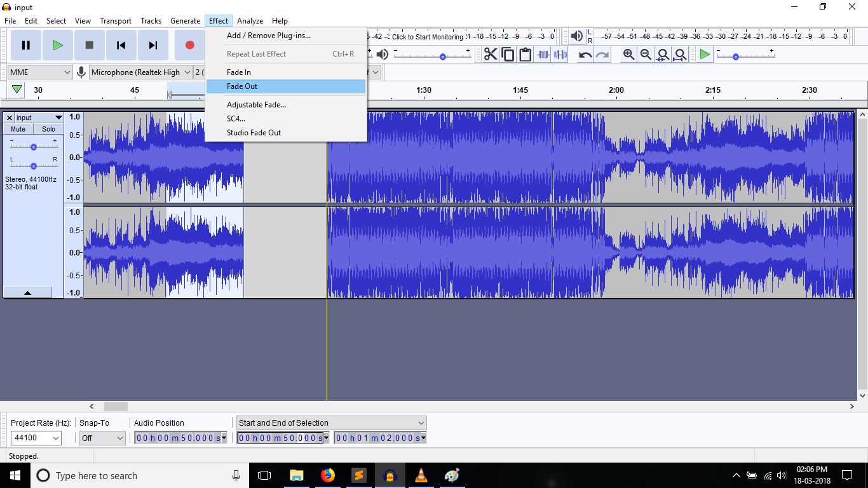Solo the input track
Image resolution: width=868 pixels, height=488 pixels.
[x=48, y=129]
